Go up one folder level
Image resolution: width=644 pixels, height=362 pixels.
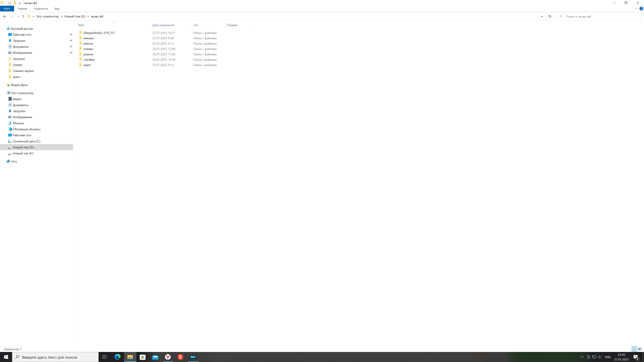pos(23,16)
